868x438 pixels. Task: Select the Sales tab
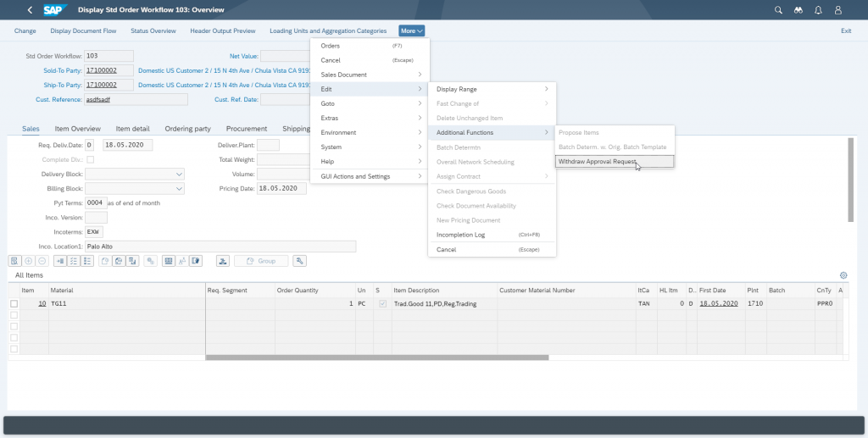(x=31, y=129)
